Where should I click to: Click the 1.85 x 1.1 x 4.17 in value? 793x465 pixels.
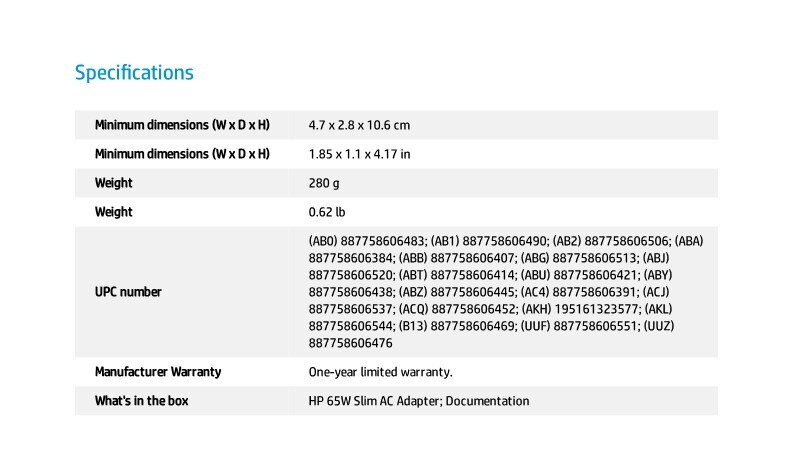(x=360, y=154)
